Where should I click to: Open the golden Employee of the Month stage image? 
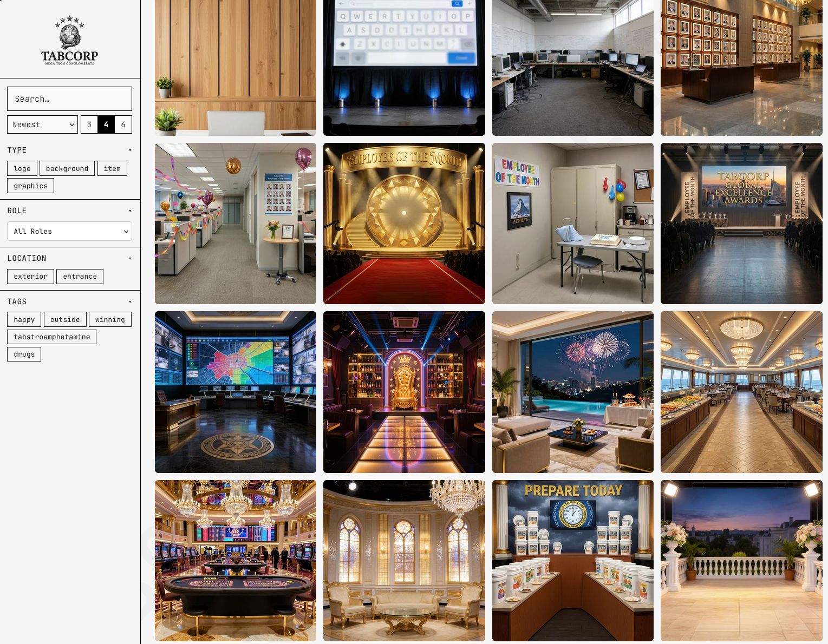pyautogui.click(x=404, y=224)
